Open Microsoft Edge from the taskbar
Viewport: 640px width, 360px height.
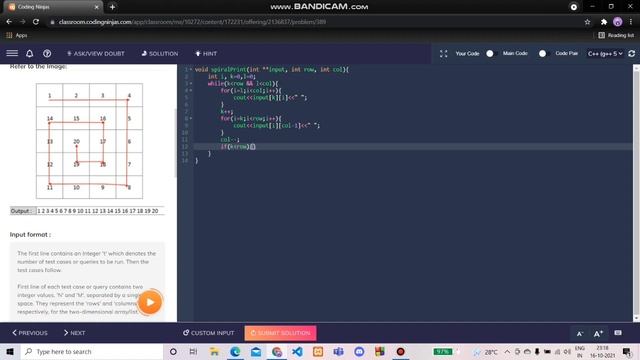tap(235, 351)
